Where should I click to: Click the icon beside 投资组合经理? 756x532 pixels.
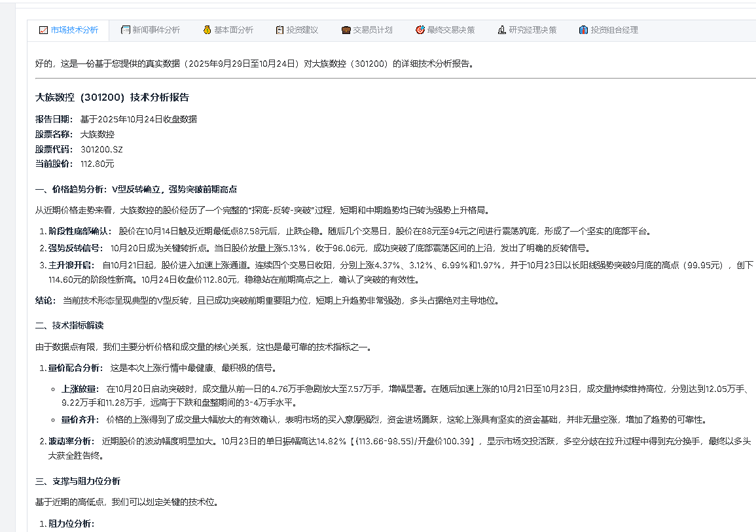point(583,30)
